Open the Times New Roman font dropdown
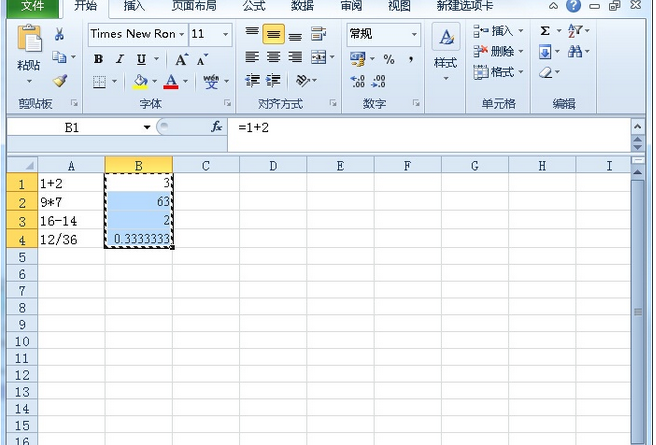This screenshot has width=656, height=445. pyautogui.click(x=182, y=34)
